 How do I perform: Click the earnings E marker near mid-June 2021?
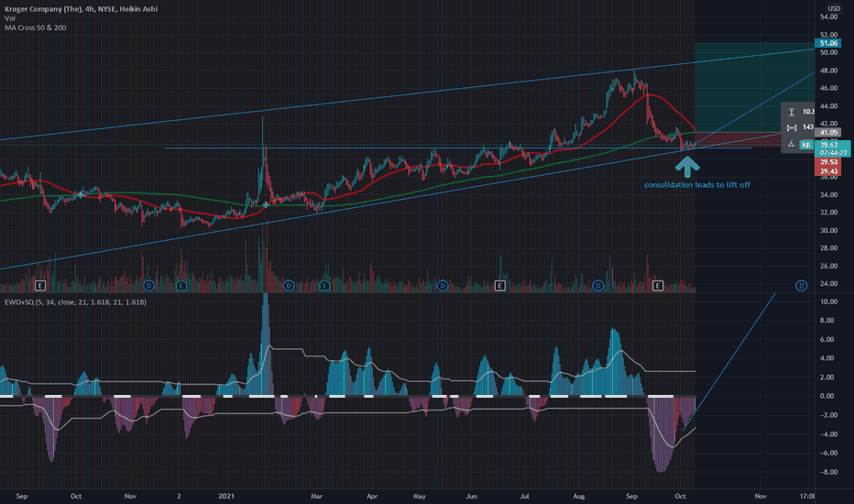500,286
